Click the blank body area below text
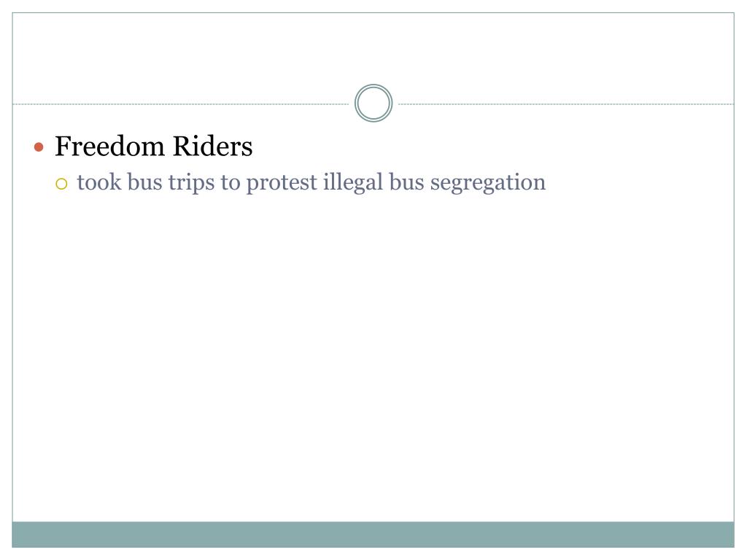Screen dimensions: 747x560 pos(373,357)
